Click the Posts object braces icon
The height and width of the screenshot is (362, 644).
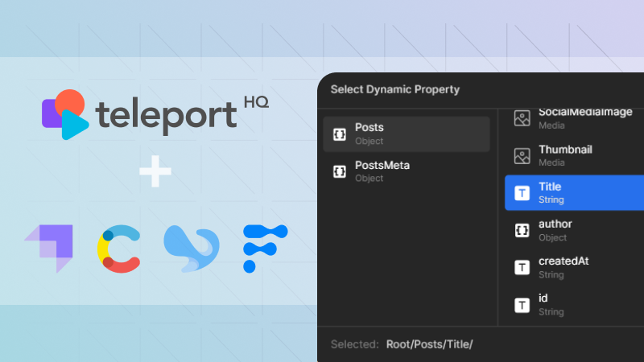[340, 134]
